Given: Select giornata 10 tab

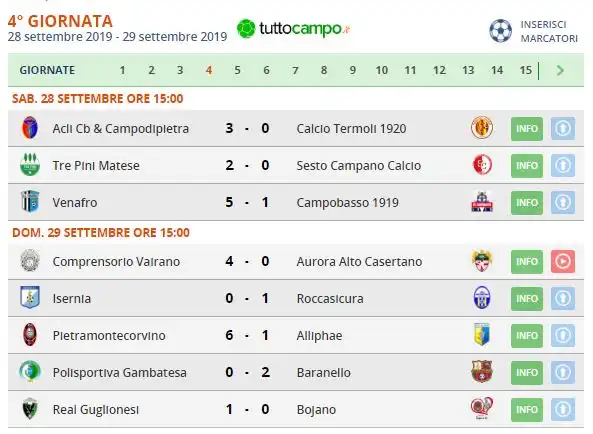Looking at the screenshot, I should point(381,70).
